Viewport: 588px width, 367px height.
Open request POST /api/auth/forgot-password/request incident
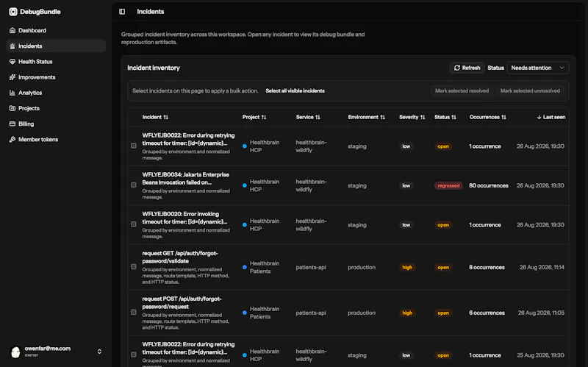coord(182,302)
